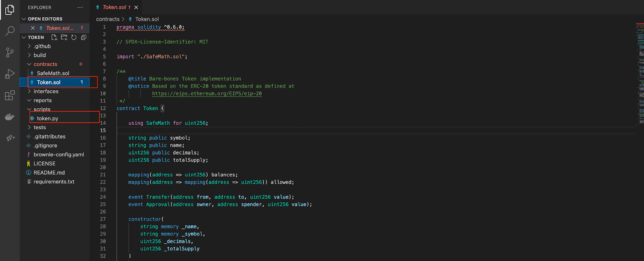Open the Source Control view

(x=10, y=52)
